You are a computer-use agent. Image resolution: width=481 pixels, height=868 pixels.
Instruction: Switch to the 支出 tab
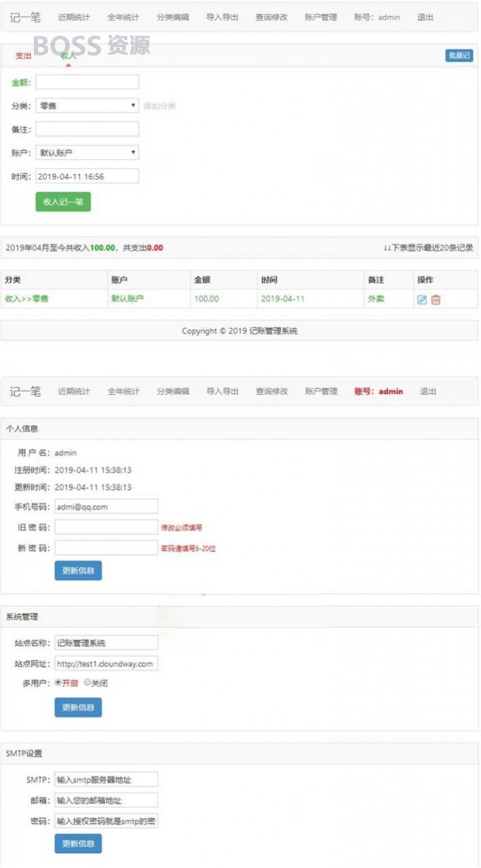tap(24, 56)
